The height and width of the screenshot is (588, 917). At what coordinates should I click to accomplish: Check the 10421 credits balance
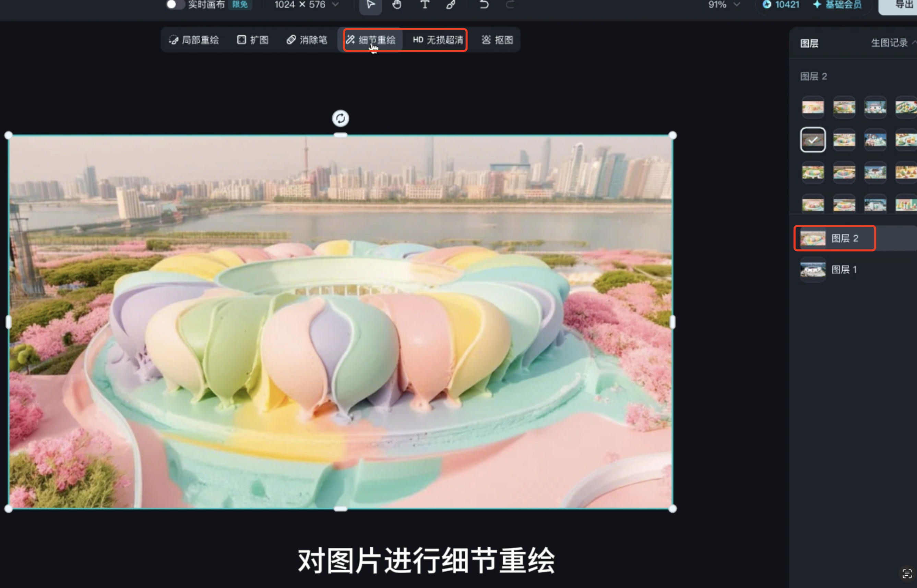[781, 4]
